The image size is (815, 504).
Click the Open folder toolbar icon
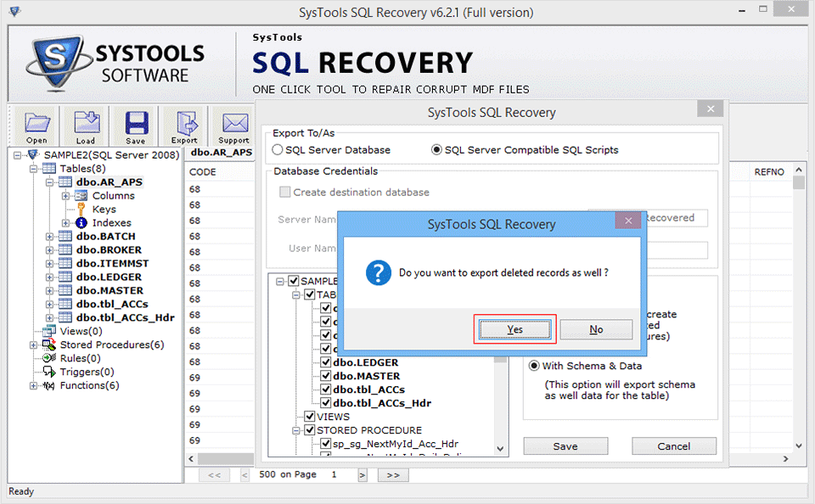click(x=37, y=124)
